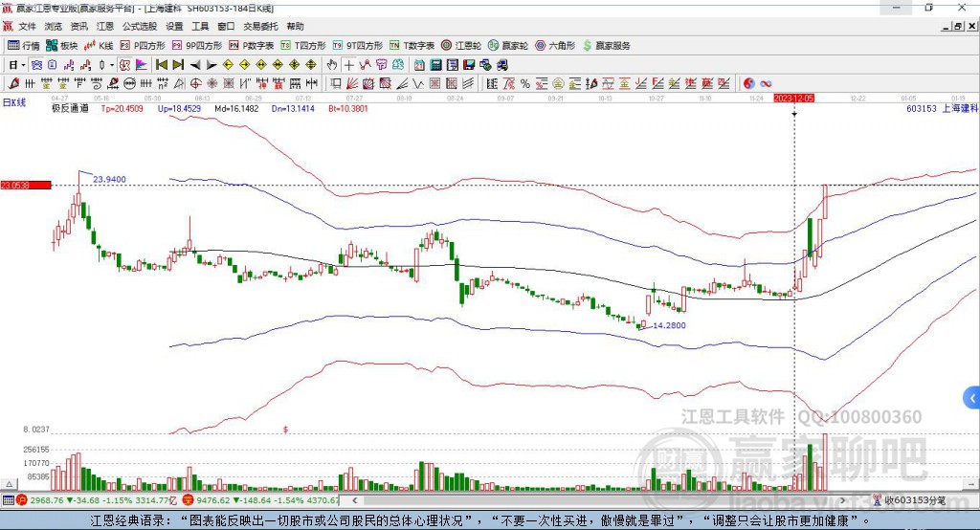The width and height of the screenshot is (980, 530).
Task: Click the blue infinity loop icon
Action: click(766, 84)
